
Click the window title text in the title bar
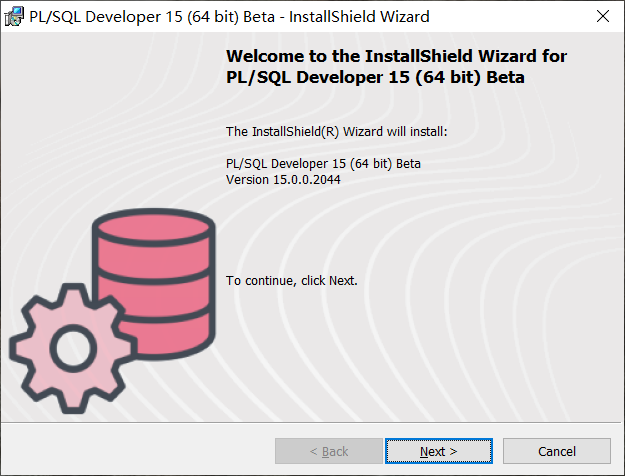point(229,17)
